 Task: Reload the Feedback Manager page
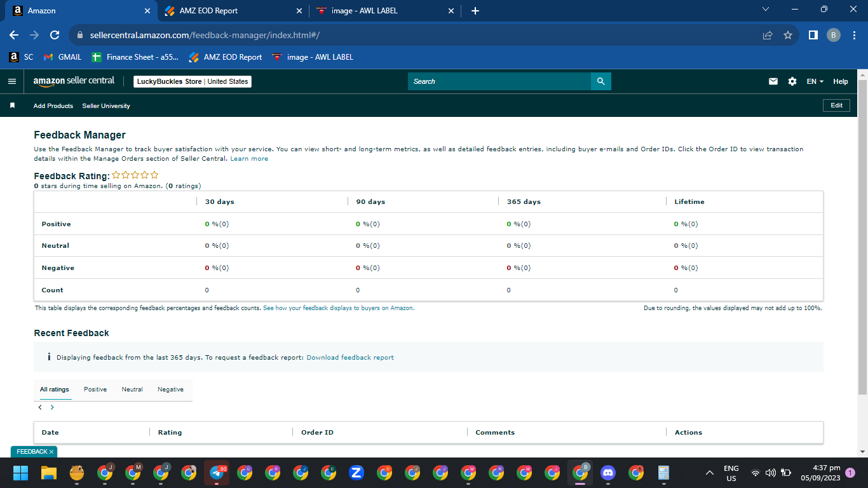click(x=55, y=35)
